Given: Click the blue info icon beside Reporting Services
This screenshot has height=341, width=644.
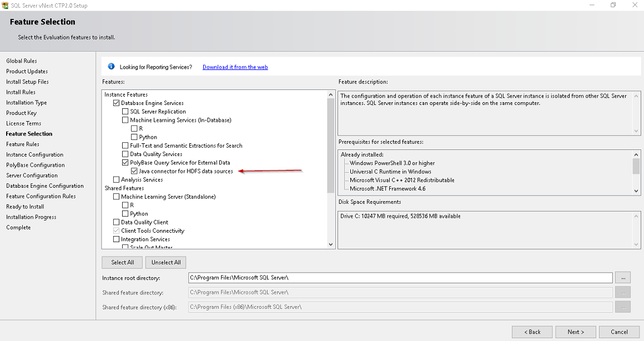Looking at the screenshot, I should point(111,67).
